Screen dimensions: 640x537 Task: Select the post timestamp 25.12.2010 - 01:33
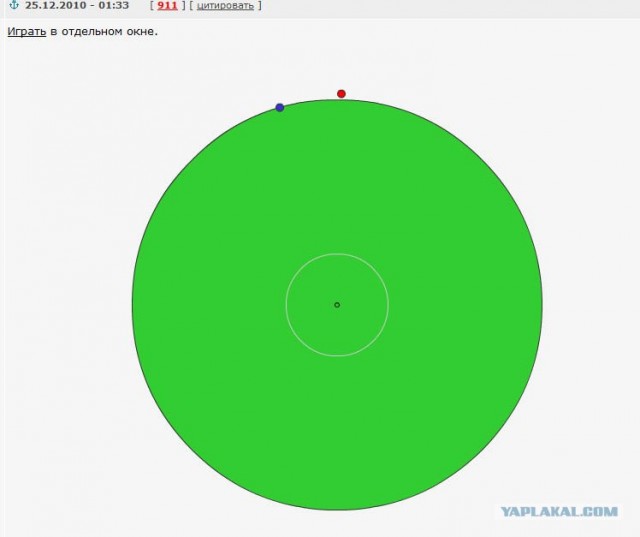pos(77,5)
